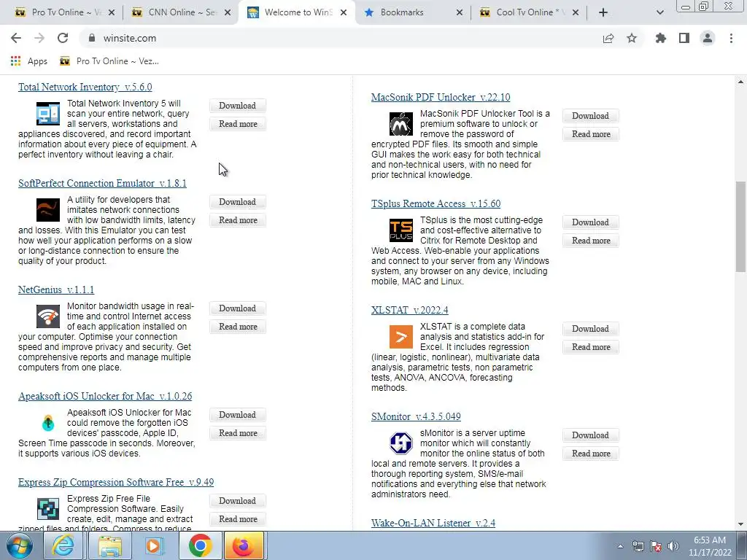Screen dimensions: 747x560
Task: Open the Extensions puzzle icon
Action: [661, 38]
